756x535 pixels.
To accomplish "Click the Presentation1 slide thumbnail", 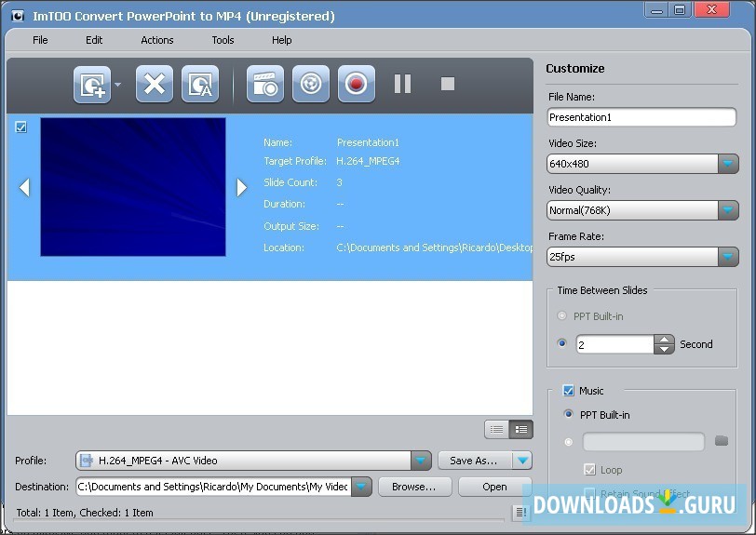I will (133, 187).
